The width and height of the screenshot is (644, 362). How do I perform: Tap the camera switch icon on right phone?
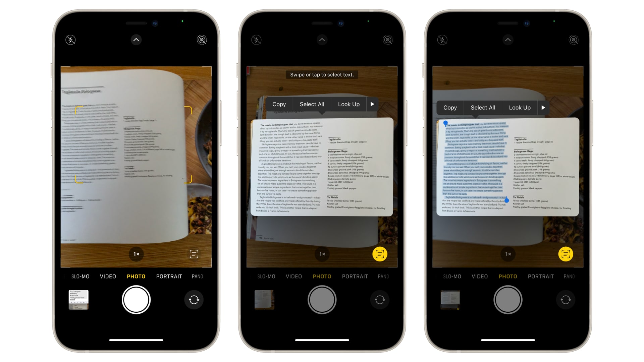tap(566, 300)
